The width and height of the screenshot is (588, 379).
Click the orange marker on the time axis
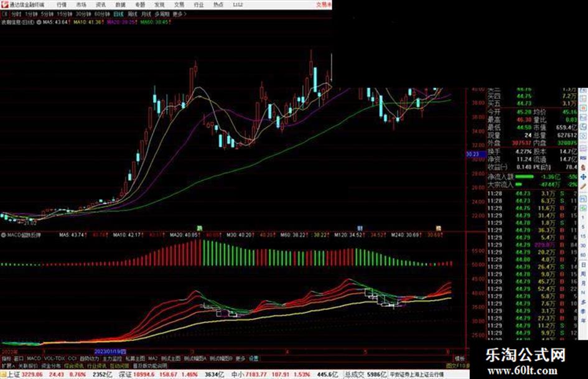pyautogui.click(x=438, y=228)
